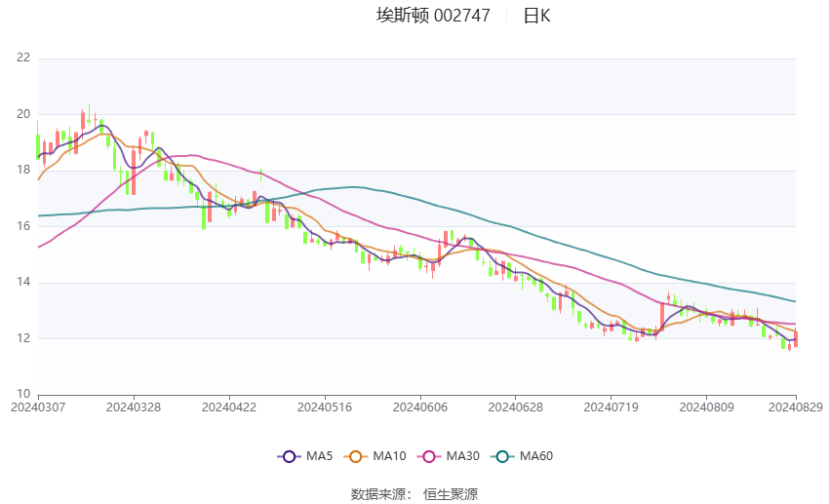
Task: Click the y-axis value 16
Action: click(x=23, y=226)
